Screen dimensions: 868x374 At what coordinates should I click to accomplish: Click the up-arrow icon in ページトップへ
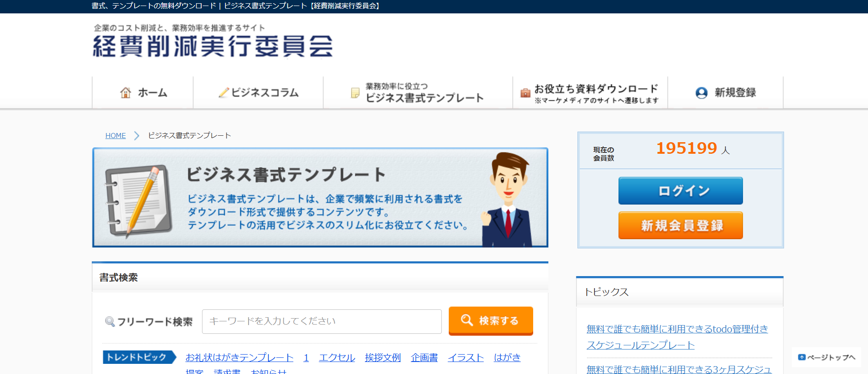pyautogui.click(x=802, y=357)
